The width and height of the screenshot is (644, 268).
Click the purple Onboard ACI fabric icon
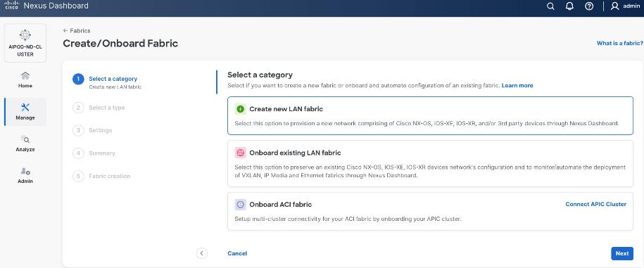pyautogui.click(x=240, y=205)
